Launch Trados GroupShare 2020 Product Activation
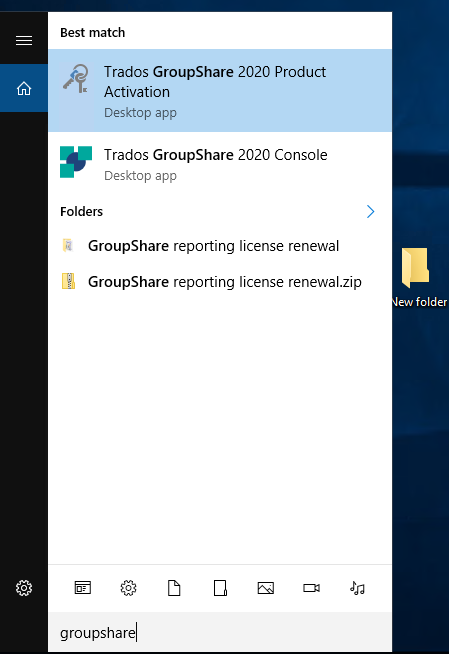 click(x=220, y=91)
